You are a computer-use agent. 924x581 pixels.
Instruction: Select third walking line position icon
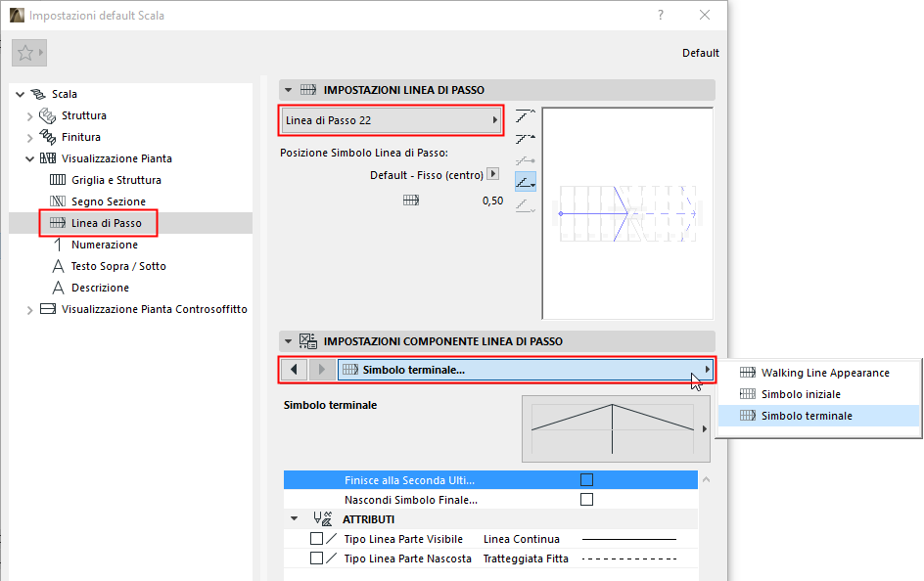(x=525, y=160)
